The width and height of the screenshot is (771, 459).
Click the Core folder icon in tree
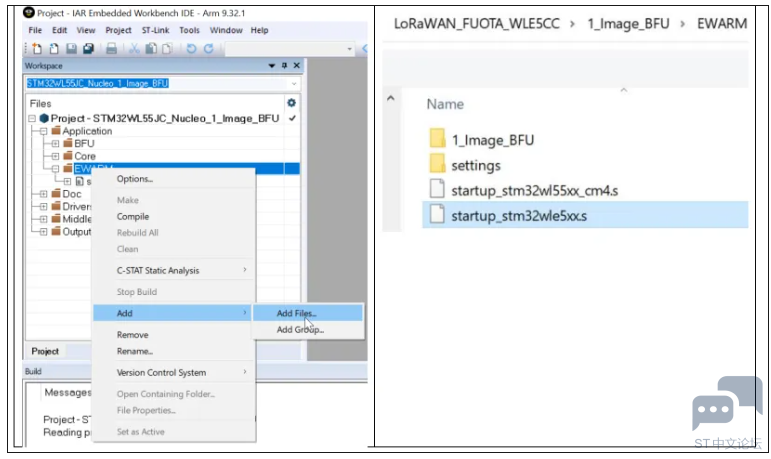tap(68, 156)
